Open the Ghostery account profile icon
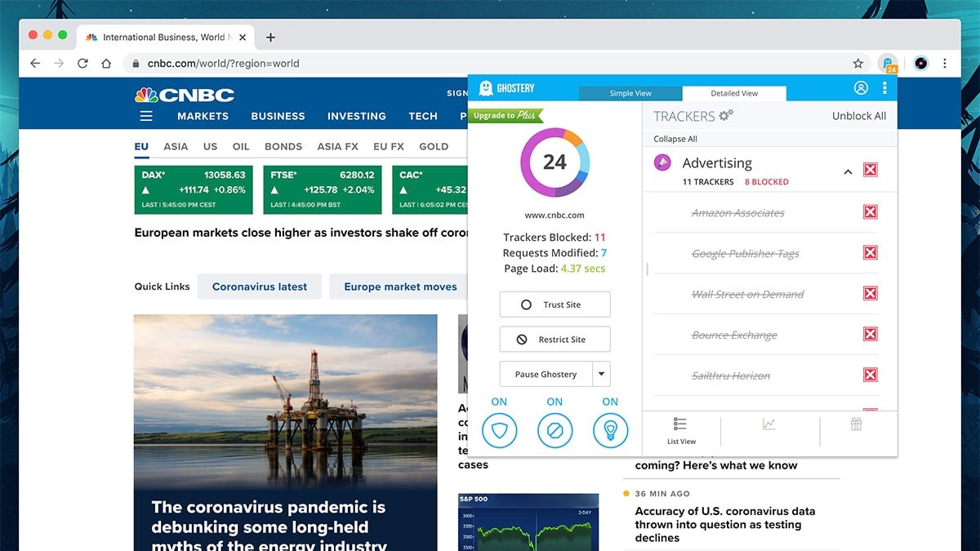The height and width of the screenshot is (551, 980). click(x=861, y=88)
